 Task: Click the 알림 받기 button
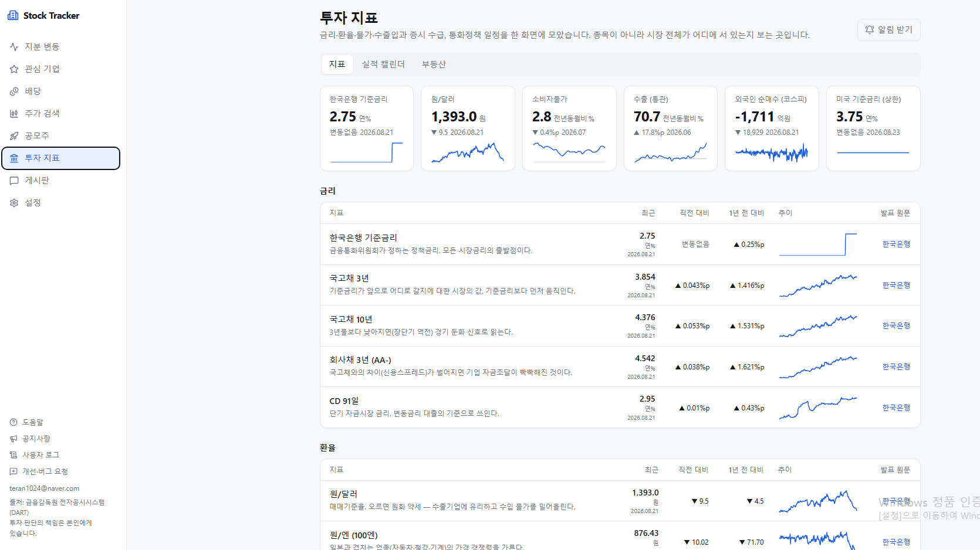888,30
